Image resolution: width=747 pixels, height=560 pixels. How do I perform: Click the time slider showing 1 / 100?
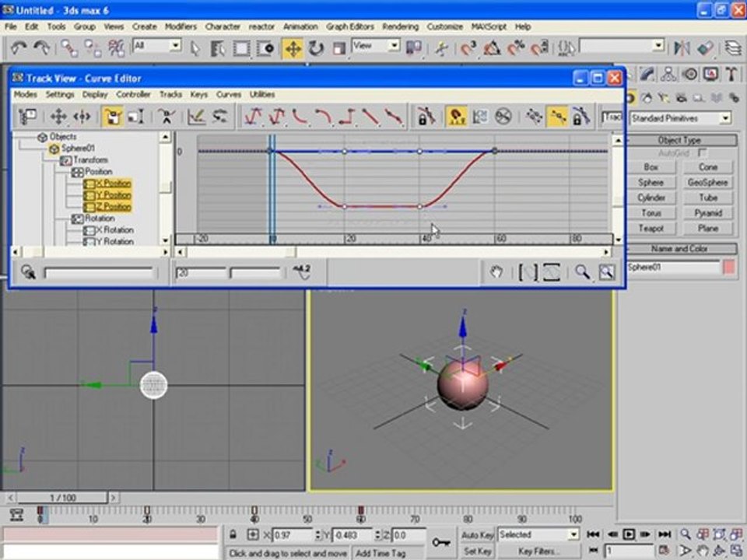click(x=62, y=498)
